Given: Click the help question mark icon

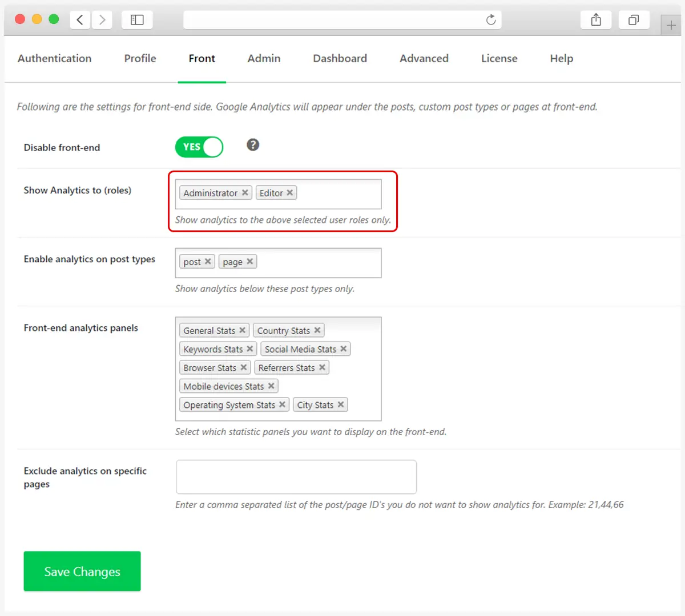Looking at the screenshot, I should pos(253,145).
